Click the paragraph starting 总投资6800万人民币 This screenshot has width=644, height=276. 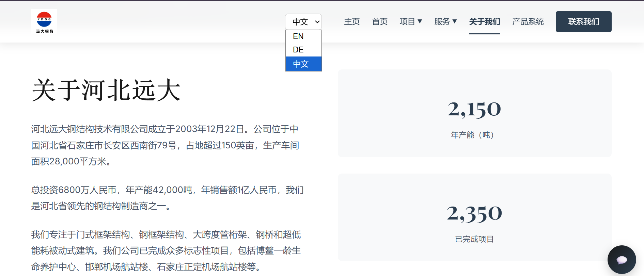coord(168,198)
